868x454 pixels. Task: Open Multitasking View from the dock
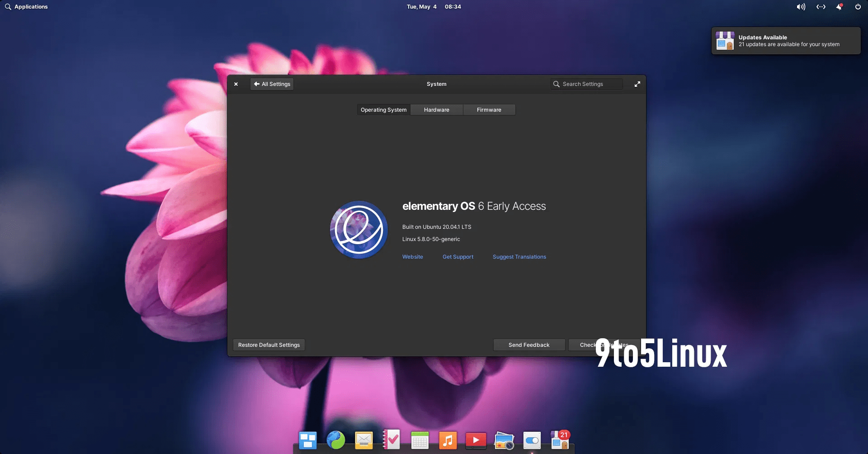pos(308,440)
